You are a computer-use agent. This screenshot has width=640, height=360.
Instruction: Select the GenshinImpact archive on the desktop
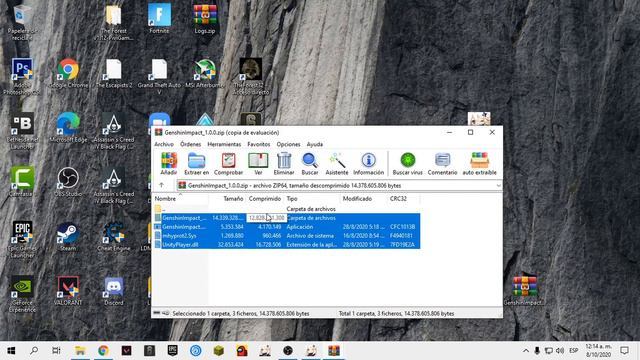[x=524, y=291]
